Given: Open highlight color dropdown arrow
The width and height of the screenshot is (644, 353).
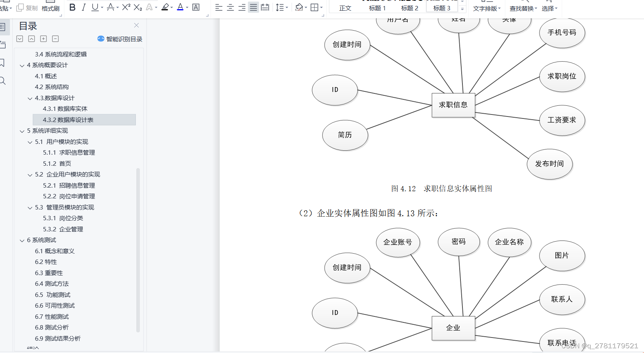Looking at the screenshot, I should [x=172, y=8].
